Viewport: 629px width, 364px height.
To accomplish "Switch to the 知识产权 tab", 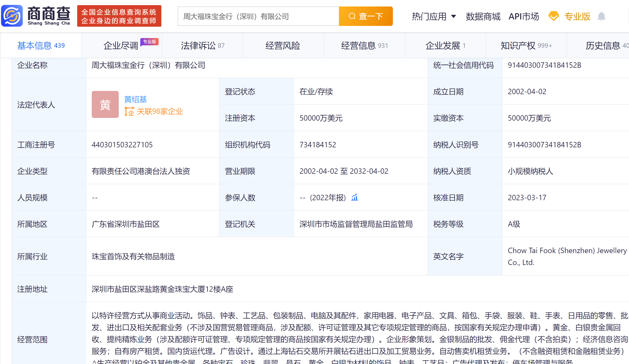I will tap(526, 45).
